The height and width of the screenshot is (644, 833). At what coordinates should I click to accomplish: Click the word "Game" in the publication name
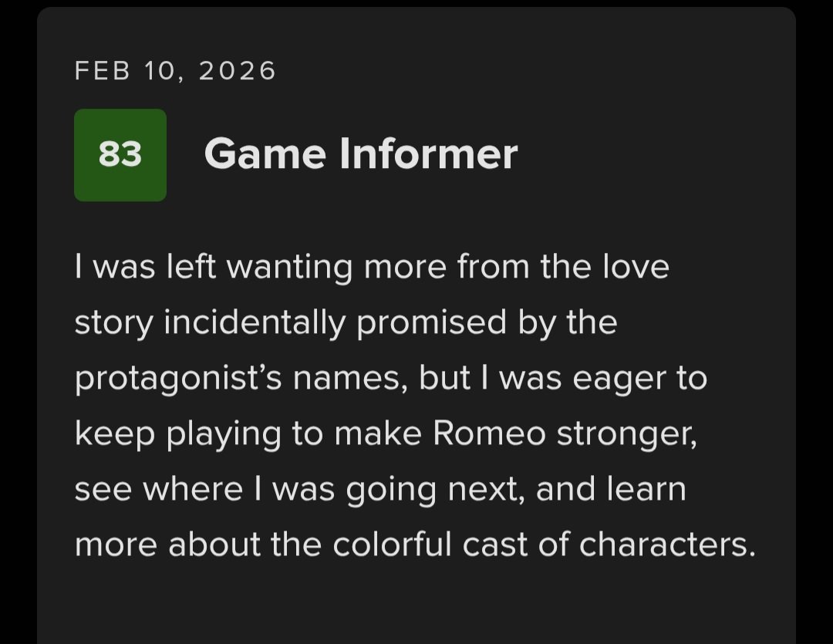coord(260,154)
